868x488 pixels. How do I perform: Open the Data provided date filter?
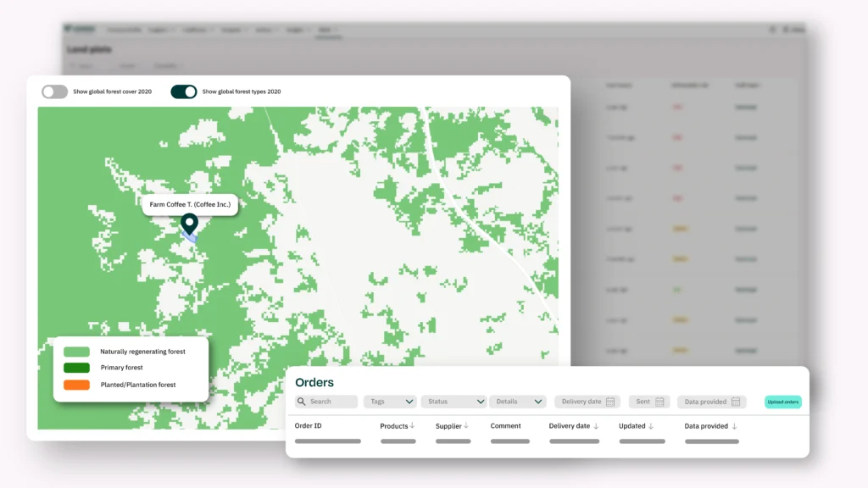pos(712,402)
